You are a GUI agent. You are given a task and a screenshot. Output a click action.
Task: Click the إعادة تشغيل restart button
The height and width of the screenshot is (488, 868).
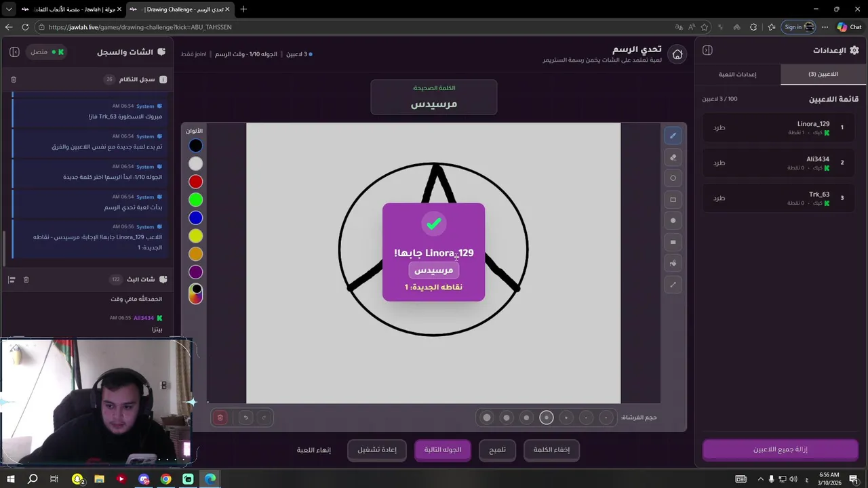[x=377, y=449]
